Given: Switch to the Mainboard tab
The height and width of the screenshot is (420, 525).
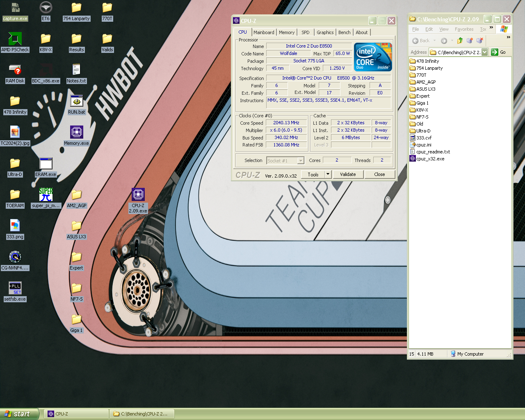Looking at the screenshot, I should [264, 32].
